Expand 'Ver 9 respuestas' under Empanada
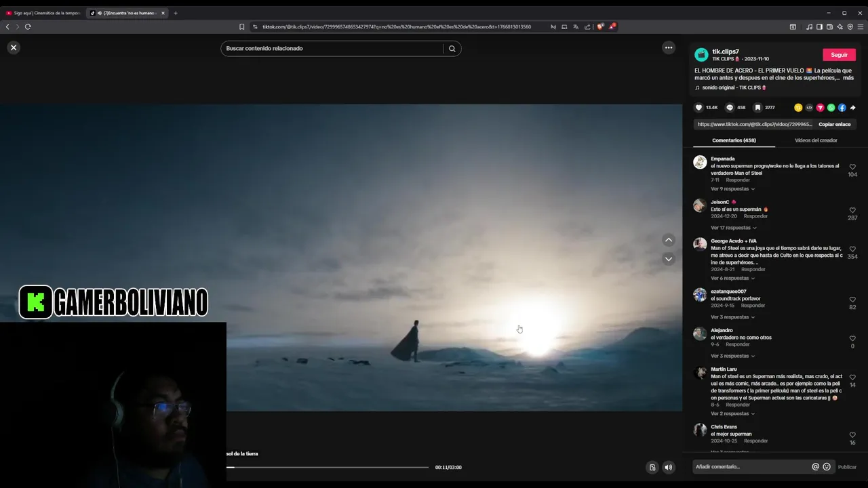Image resolution: width=868 pixels, height=488 pixels. click(x=732, y=188)
